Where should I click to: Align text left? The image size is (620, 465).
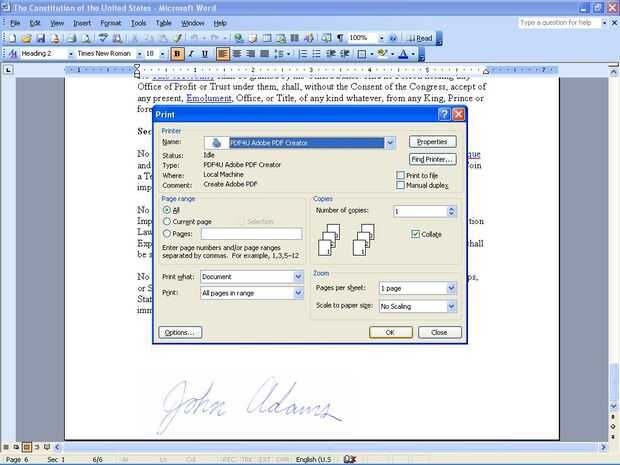223,54
